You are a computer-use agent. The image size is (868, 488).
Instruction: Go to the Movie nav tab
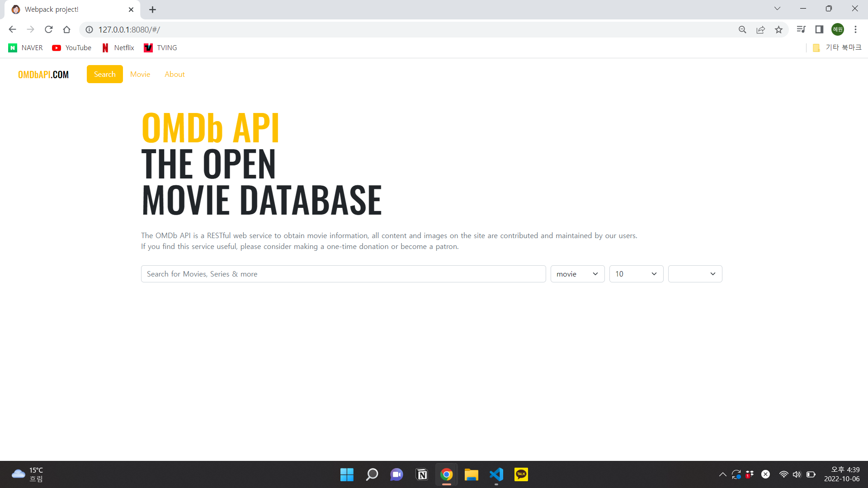(140, 74)
